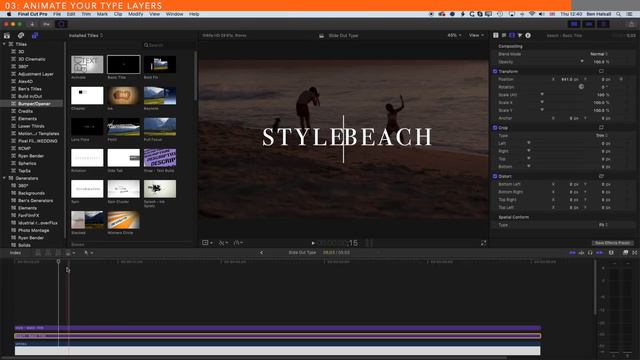The width and height of the screenshot is (640, 360).
Task: Click the import media toolbar icon
Action: click(x=32, y=24)
